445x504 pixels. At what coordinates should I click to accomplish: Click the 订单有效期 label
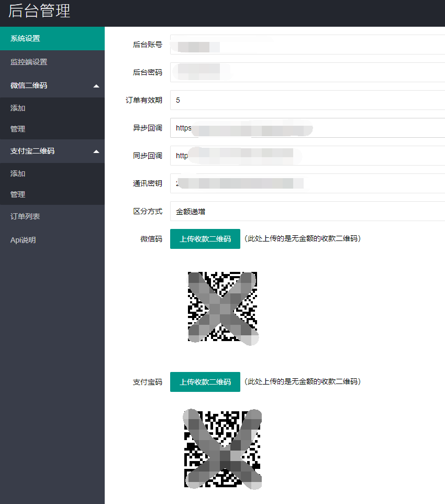143,100
